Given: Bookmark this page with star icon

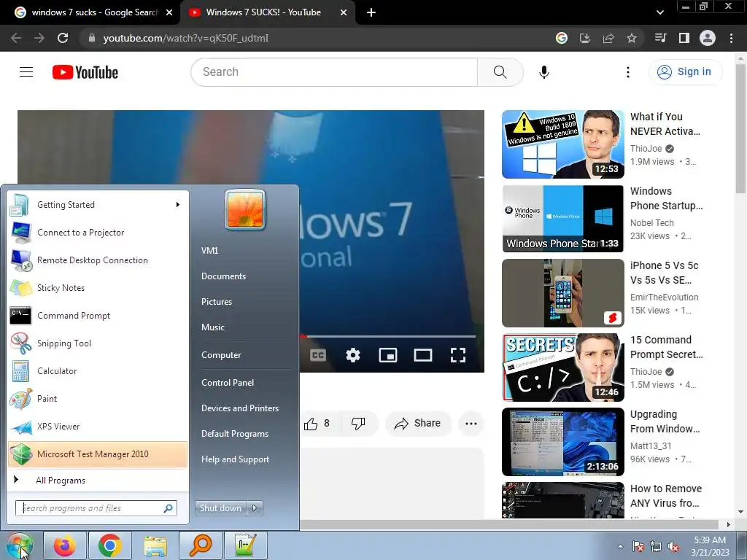Looking at the screenshot, I should [632, 38].
